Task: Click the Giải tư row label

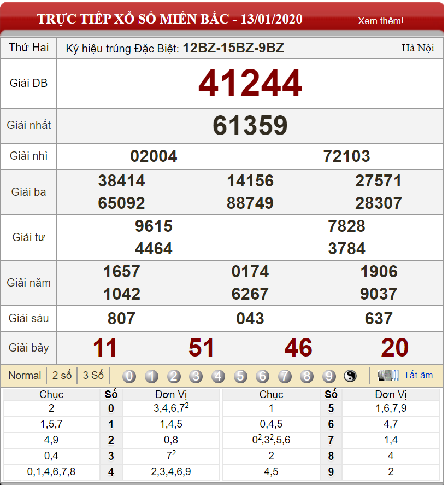Action: click(x=29, y=237)
